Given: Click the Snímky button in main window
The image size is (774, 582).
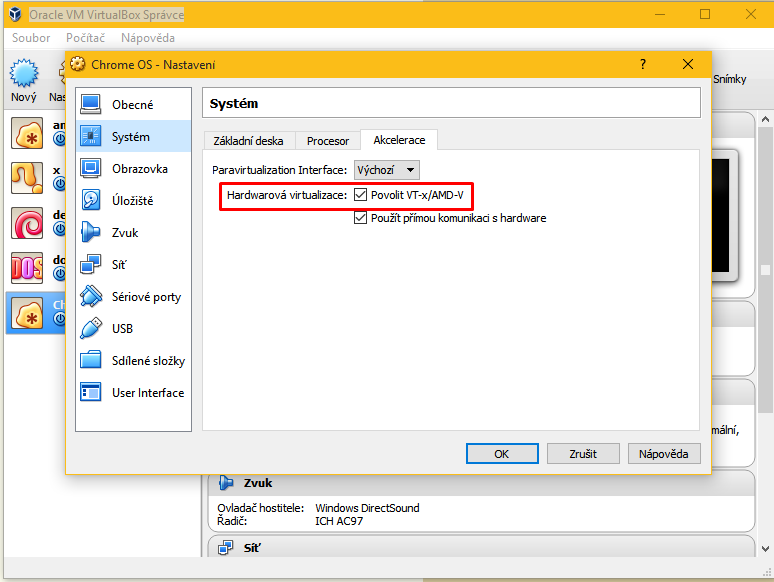Looking at the screenshot, I should (x=730, y=79).
